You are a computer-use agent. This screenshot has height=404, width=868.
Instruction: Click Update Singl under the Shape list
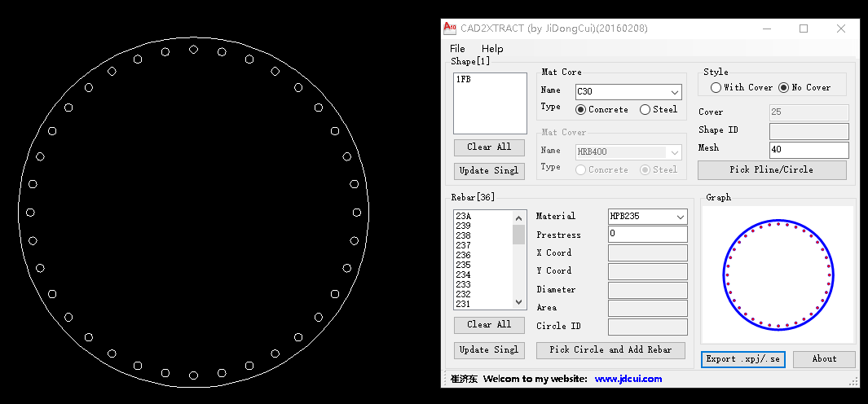(489, 171)
